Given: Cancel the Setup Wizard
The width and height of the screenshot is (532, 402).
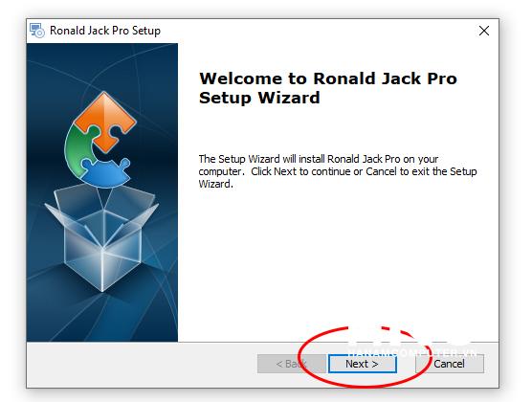Looking at the screenshot, I should point(450,364).
